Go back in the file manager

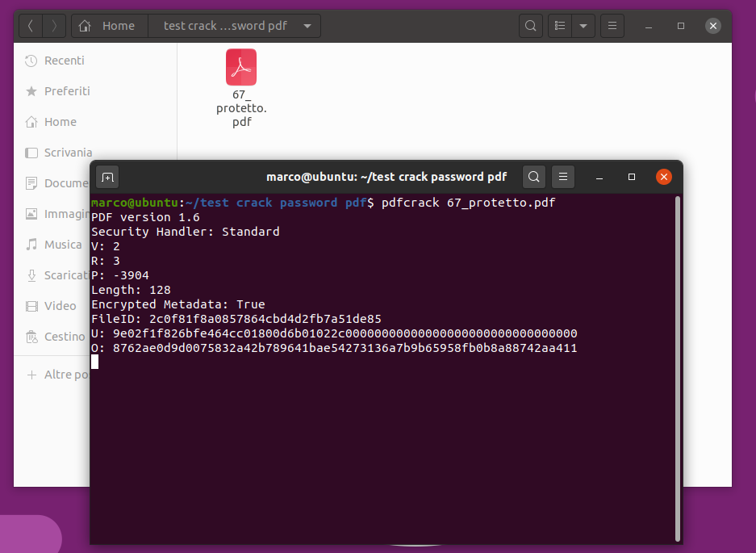click(31, 26)
